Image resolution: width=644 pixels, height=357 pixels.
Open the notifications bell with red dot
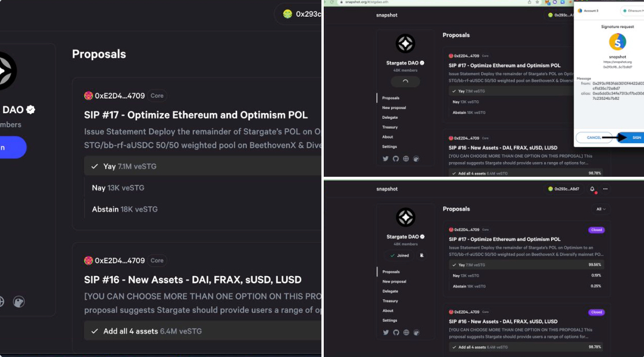pyautogui.click(x=592, y=189)
